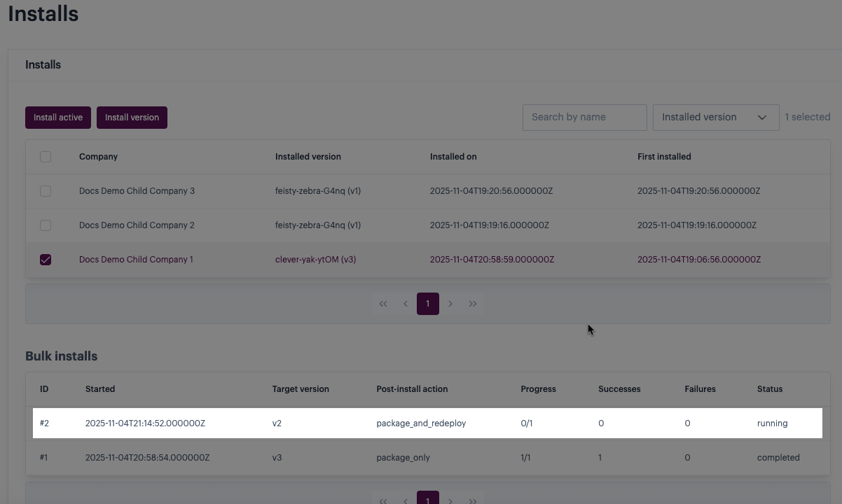Check Docs Demo Child Company 3 checkbox
The image size is (842, 504).
46,191
